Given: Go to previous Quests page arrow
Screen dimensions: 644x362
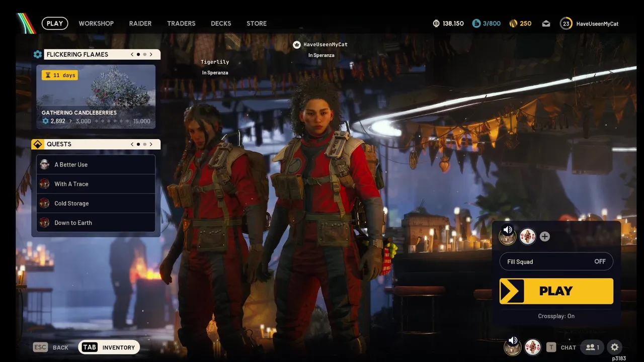Looking at the screenshot, I should [x=132, y=144].
